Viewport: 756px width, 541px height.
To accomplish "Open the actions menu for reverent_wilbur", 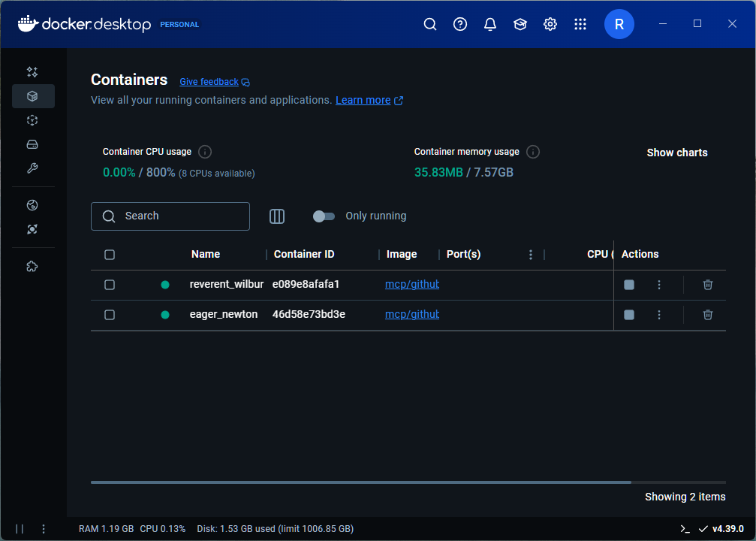I will (659, 285).
